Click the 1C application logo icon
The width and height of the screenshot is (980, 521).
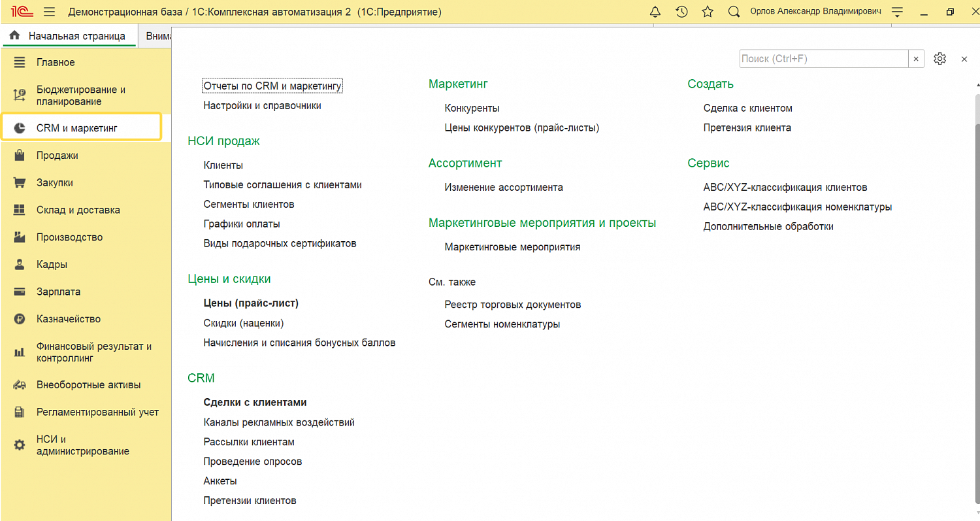tap(22, 12)
